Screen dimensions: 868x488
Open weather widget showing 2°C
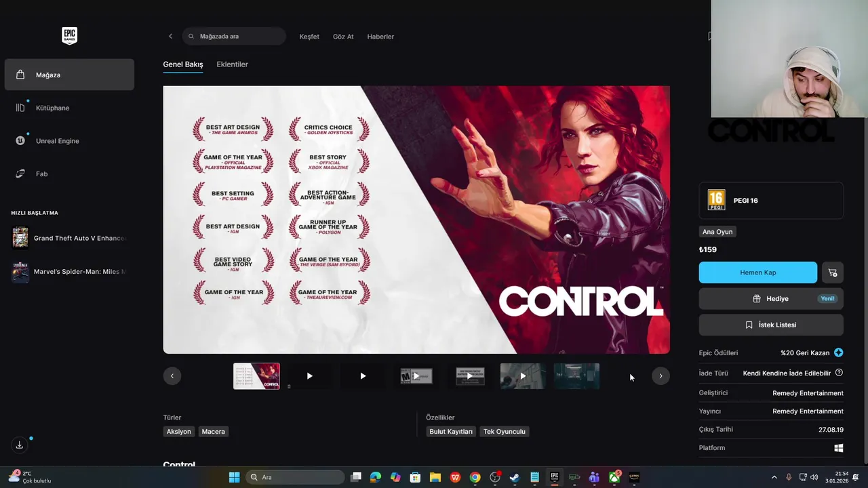(30, 477)
